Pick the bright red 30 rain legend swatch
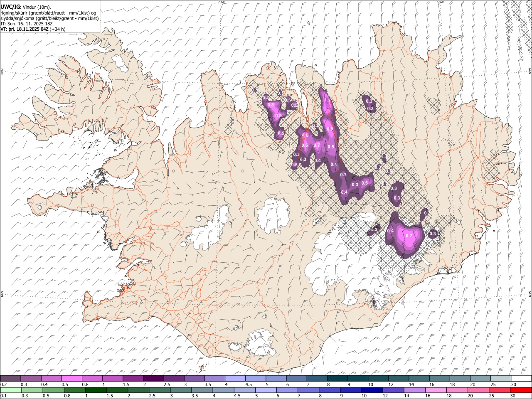 point(521,390)
